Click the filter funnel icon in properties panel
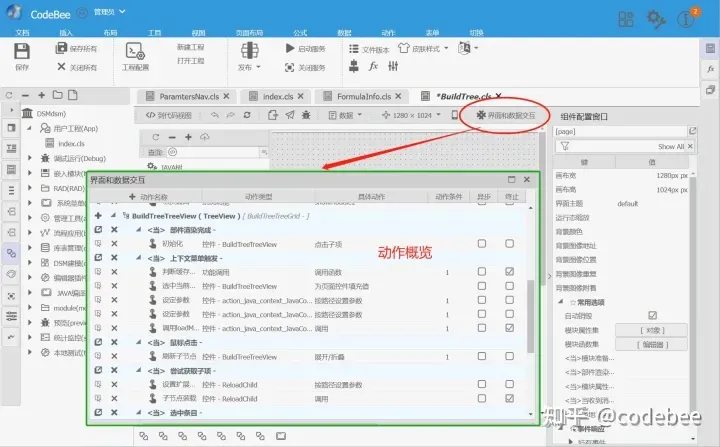This screenshot has height=447, width=720. 565,146
